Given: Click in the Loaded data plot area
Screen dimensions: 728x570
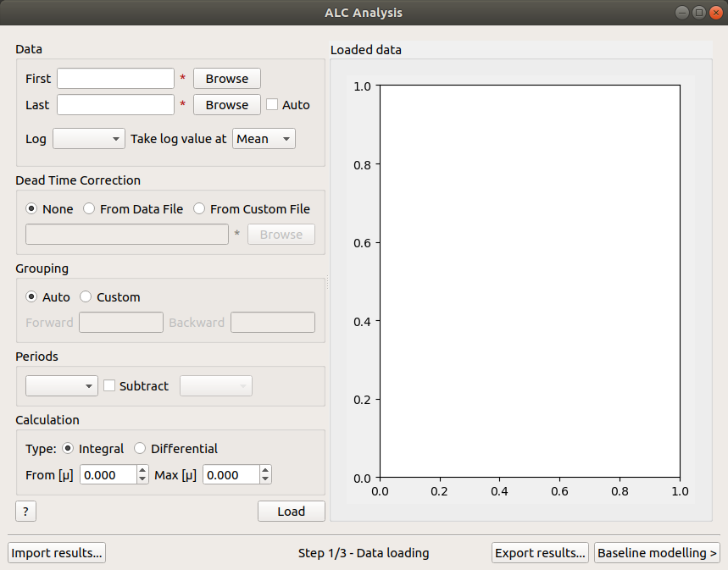Looking at the screenshot, I should [530, 281].
